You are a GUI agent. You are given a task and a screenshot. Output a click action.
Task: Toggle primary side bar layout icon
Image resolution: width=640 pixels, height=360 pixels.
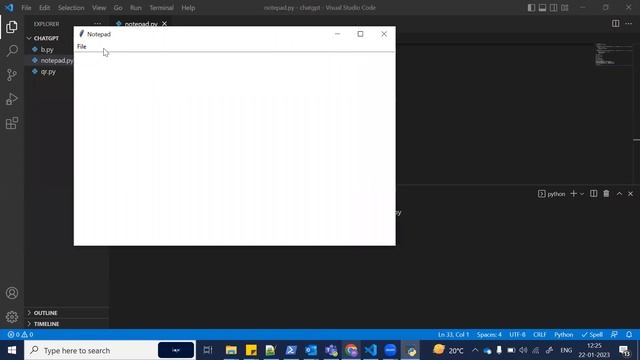click(x=531, y=8)
